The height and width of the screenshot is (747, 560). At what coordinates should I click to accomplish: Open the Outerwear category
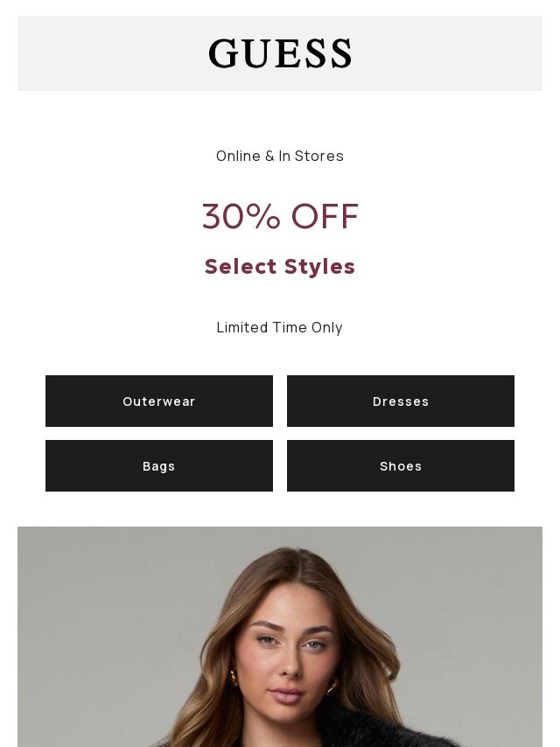tap(159, 401)
